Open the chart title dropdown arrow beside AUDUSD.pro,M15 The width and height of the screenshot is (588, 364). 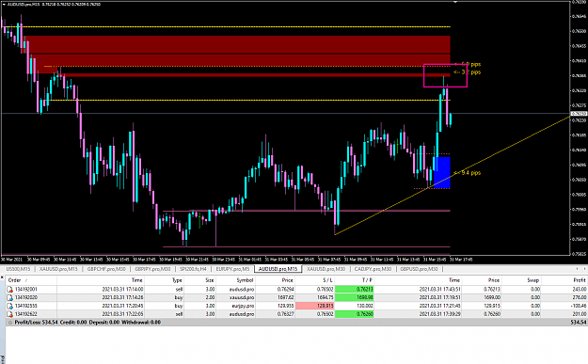click(4, 5)
